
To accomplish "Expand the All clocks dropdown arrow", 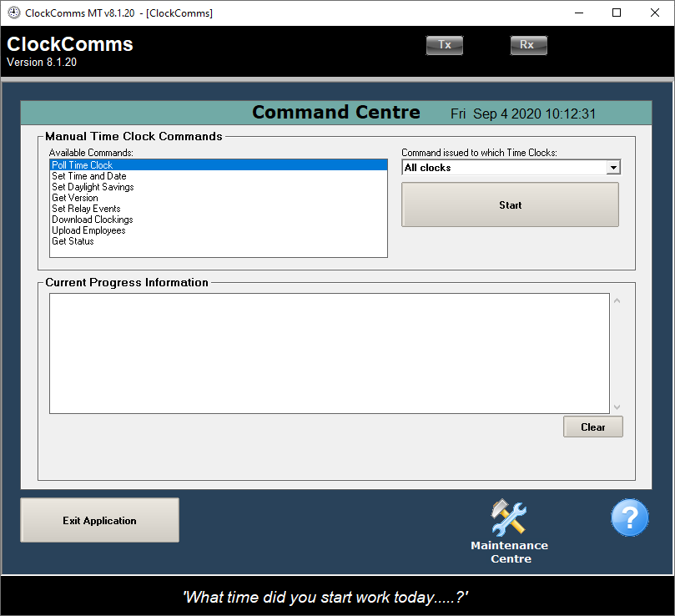I will pyautogui.click(x=613, y=168).
